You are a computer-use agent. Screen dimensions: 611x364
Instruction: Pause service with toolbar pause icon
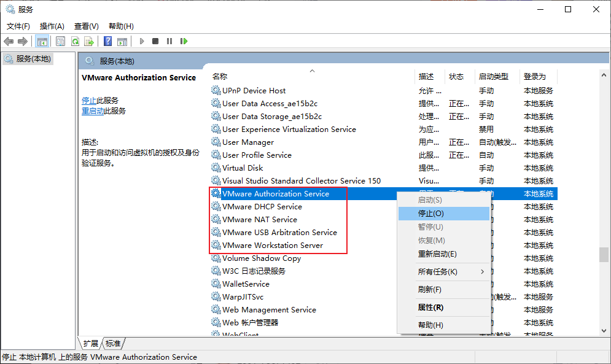coord(169,41)
